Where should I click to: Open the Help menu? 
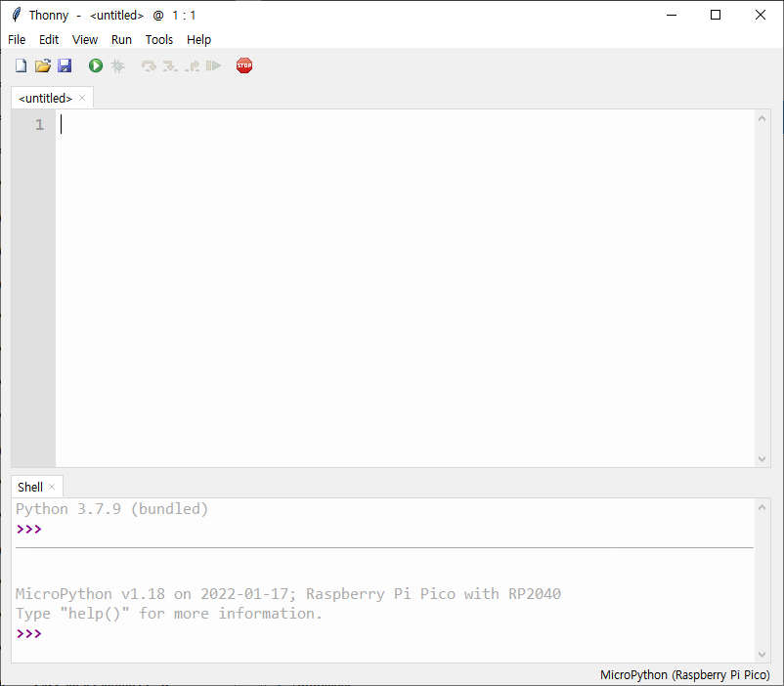[198, 39]
